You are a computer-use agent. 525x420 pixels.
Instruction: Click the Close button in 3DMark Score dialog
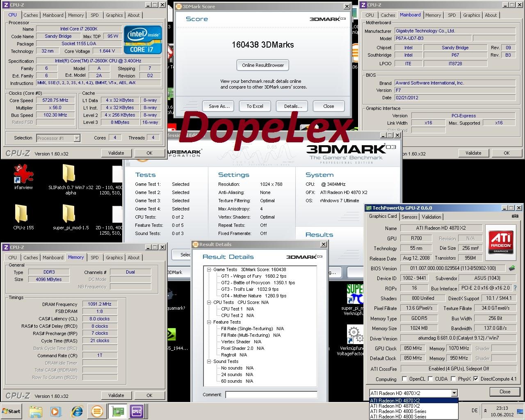[329, 106]
